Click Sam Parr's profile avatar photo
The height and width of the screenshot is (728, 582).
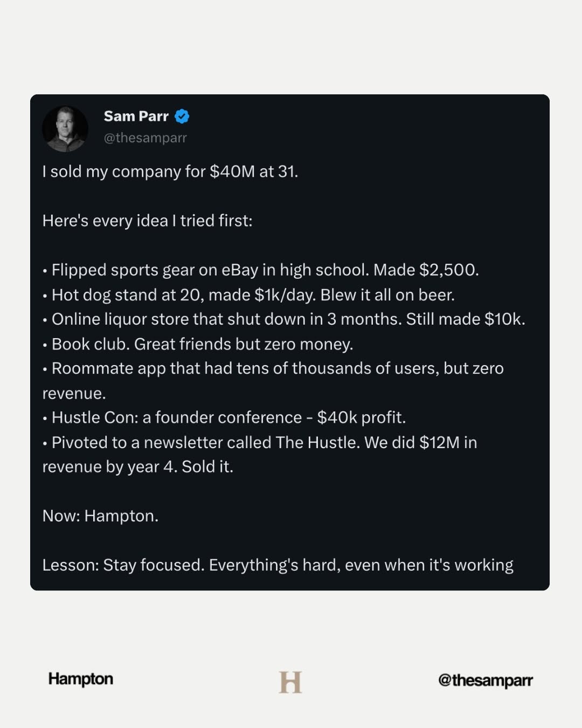65,128
